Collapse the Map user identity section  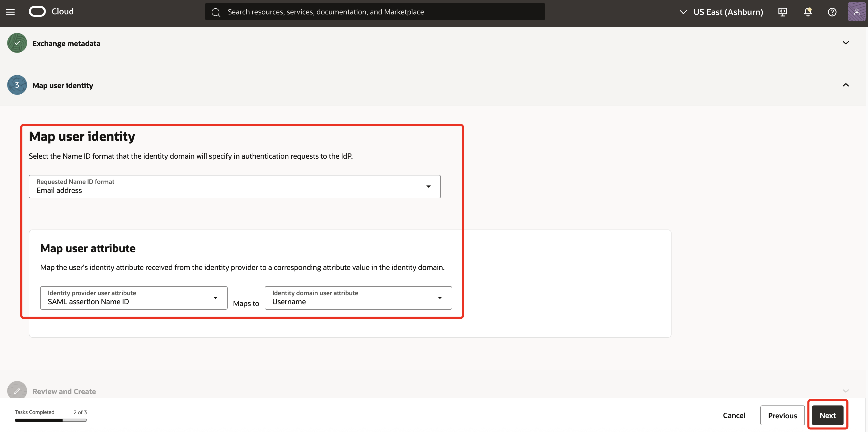tap(846, 84)
